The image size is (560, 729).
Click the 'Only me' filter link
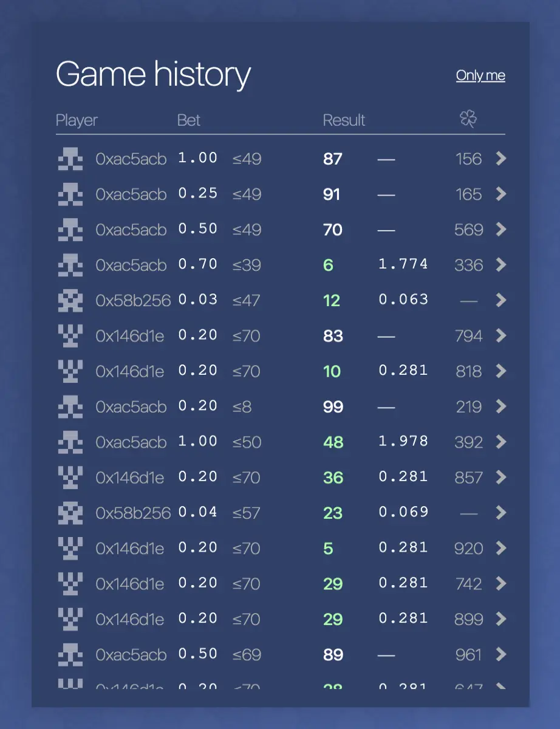click(x=480, y=75)
